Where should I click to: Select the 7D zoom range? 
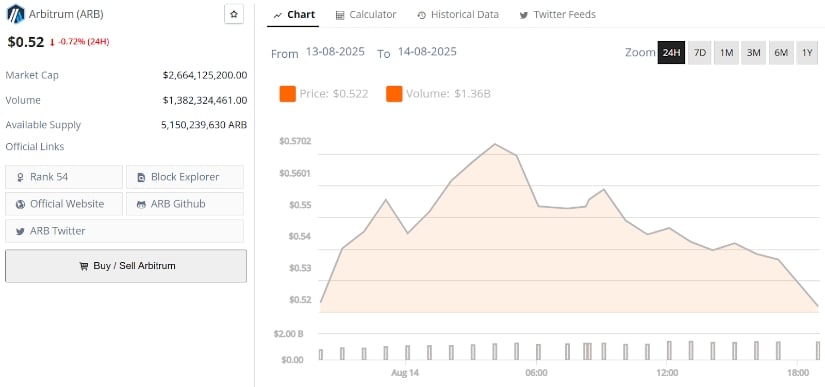click(700, 53)
